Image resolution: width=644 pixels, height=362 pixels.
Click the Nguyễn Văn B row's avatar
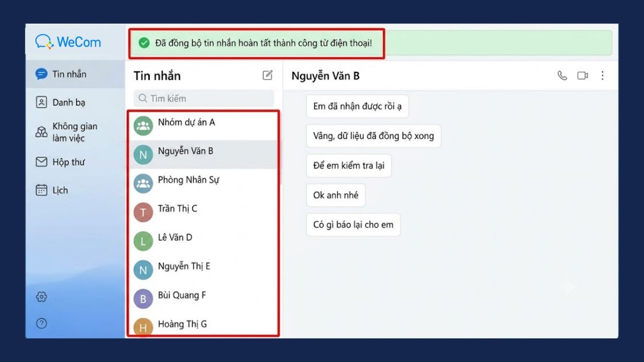point(143,155)
